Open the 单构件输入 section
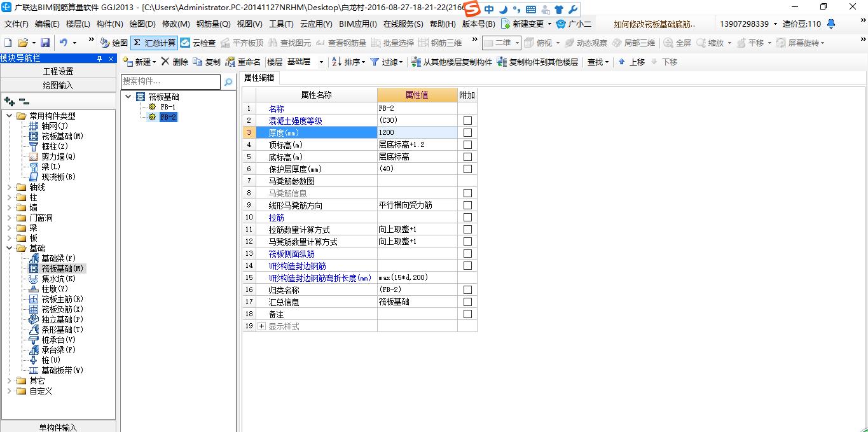Viewport: 868px width, 432px height. click(x=58, y=427)
